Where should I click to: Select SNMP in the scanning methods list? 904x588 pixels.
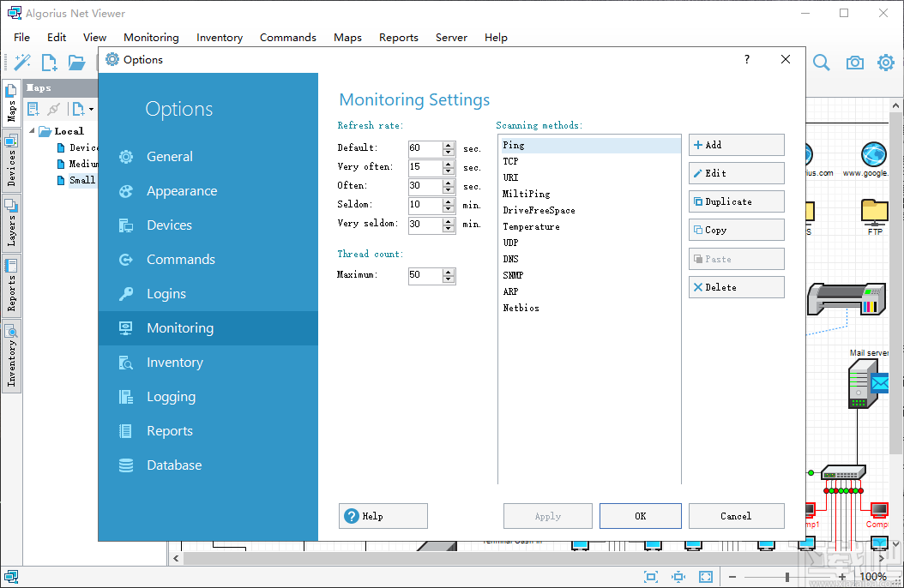[x=513, y=275]
